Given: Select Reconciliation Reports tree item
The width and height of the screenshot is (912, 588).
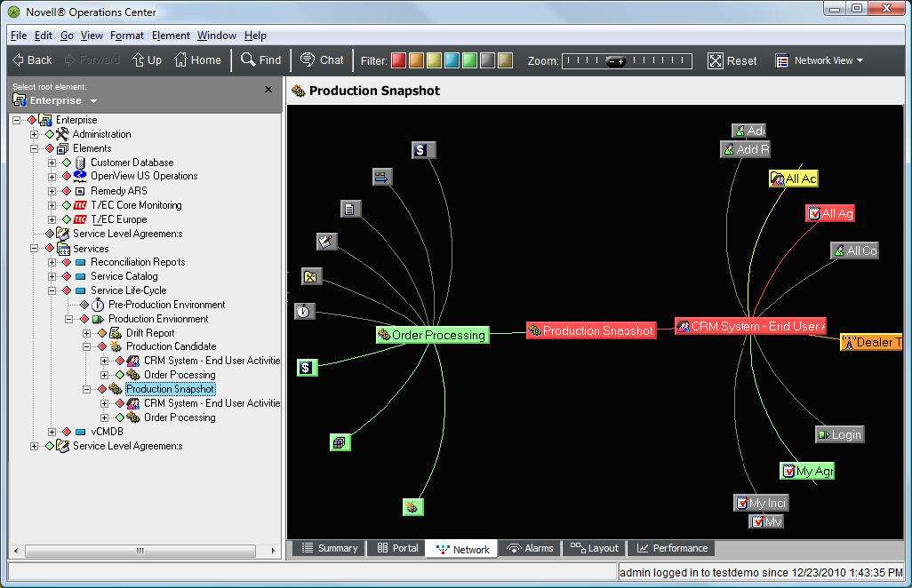Looking at the screenshot, I should (x=138, y=262).
